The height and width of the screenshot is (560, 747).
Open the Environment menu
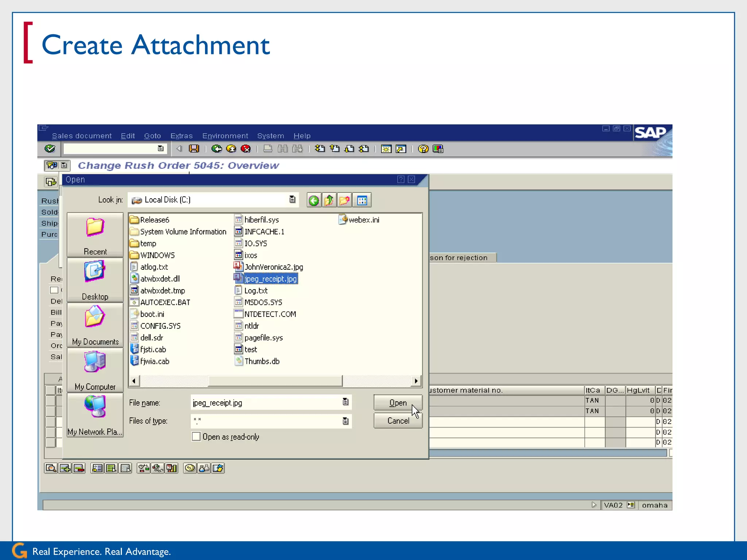click(225, 136)
